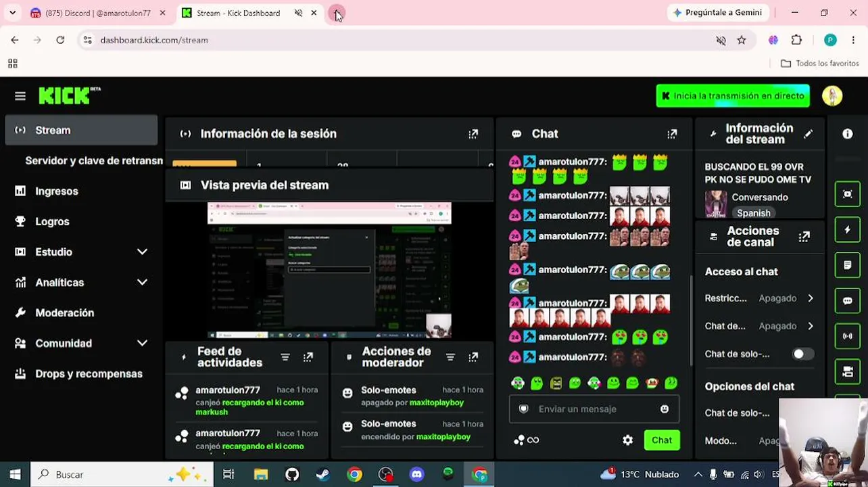The width and height of the screenshot is (868, 487).
Task: Insert the last quick emote above the message box
Action: [x=671, y=384]
